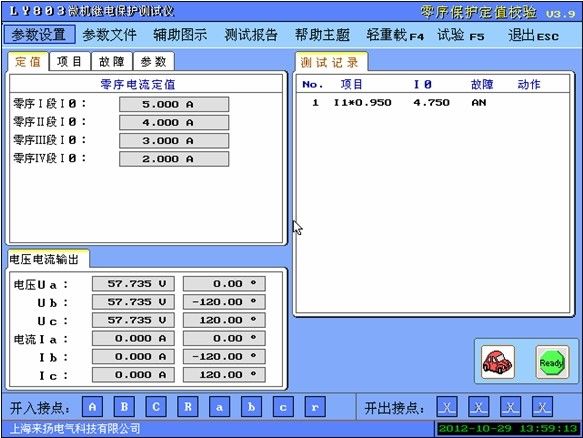Click the 项目 column header
Image resolution: width=583 pixels, height=438 pixels.
351,84
